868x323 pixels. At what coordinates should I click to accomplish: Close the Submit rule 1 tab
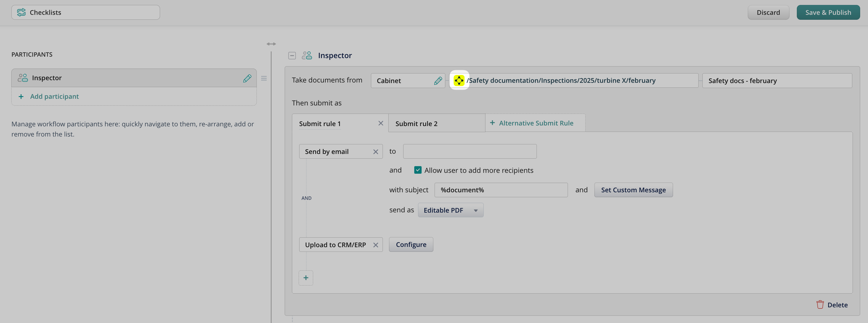(381, 123)
